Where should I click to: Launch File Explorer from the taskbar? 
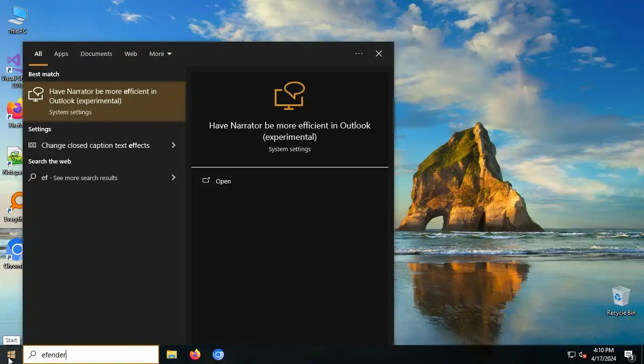tap(171, 355)
